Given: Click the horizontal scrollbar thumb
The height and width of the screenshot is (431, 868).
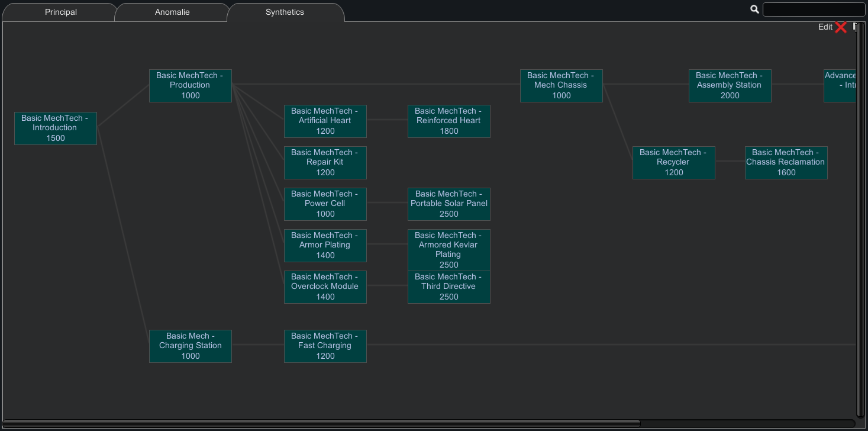Looking at the screenshot, I should (x=322, y=423).
